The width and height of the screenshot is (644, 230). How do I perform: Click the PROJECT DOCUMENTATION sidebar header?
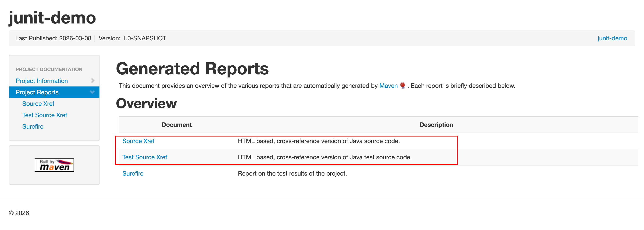[49, 69]
